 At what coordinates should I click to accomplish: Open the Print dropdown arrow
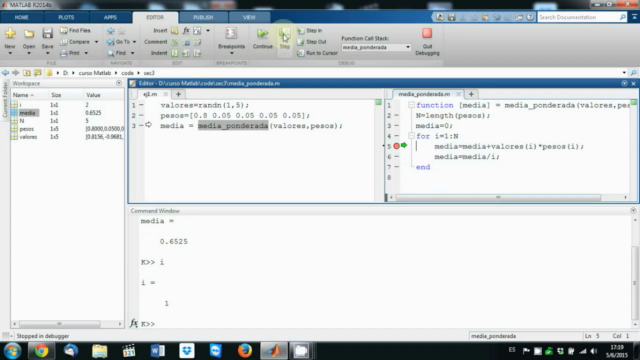coord(86,53)
